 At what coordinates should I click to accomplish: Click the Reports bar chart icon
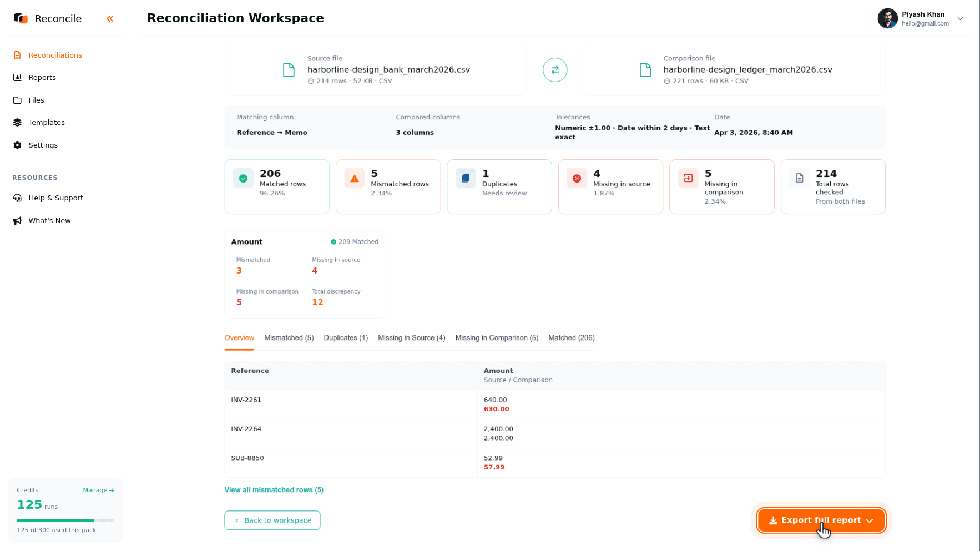17,78
